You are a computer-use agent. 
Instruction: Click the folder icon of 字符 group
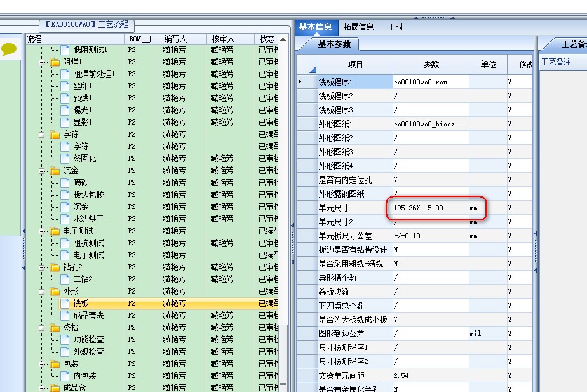click(55, 135)
